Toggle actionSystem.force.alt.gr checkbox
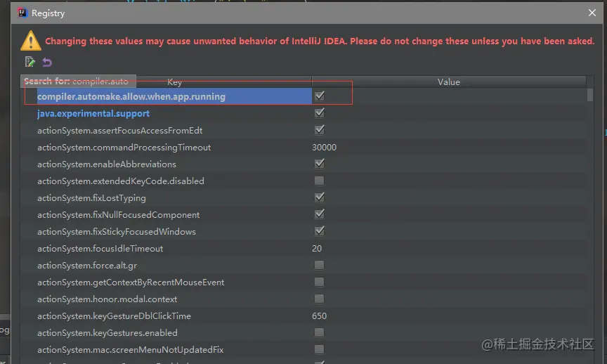The width and height of the screenshot is (607, 364). coord(320,265)
